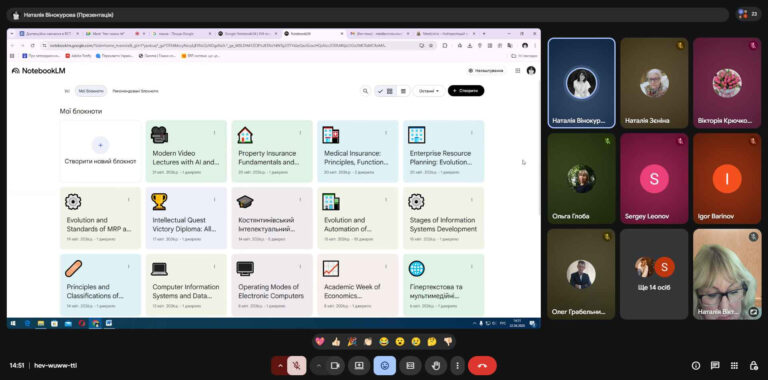Send the laughing face reaction
The image size is (768, 380).
[x=384, y=342]
